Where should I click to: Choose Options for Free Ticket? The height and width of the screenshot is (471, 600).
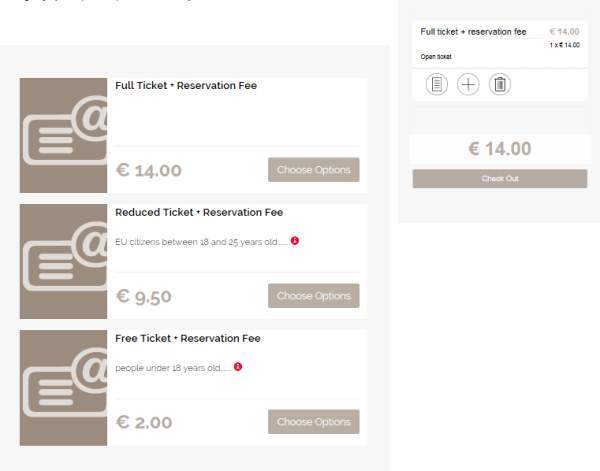313,421
